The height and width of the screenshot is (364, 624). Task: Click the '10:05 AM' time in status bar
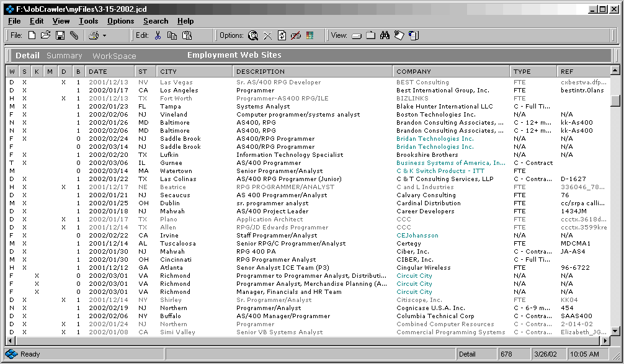coord(584,354)
